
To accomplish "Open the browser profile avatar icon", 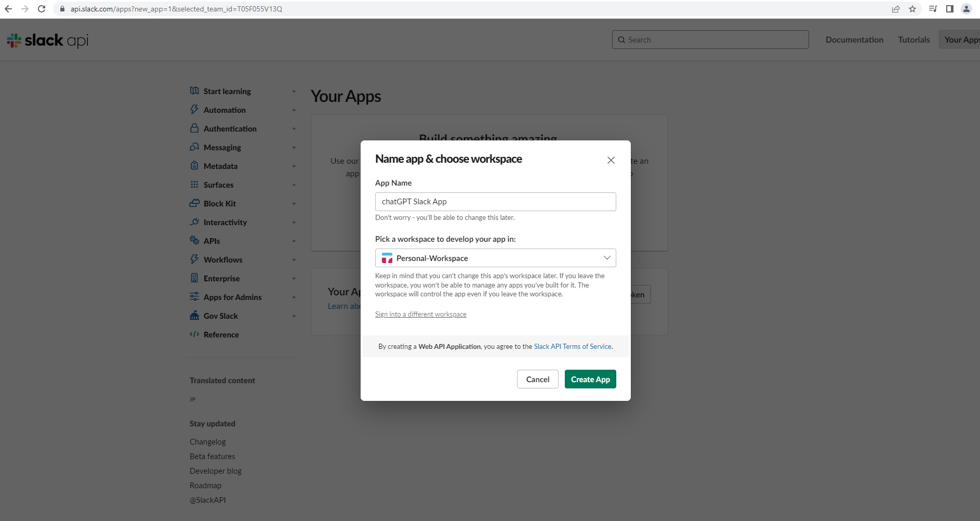I will click(966, 9).
